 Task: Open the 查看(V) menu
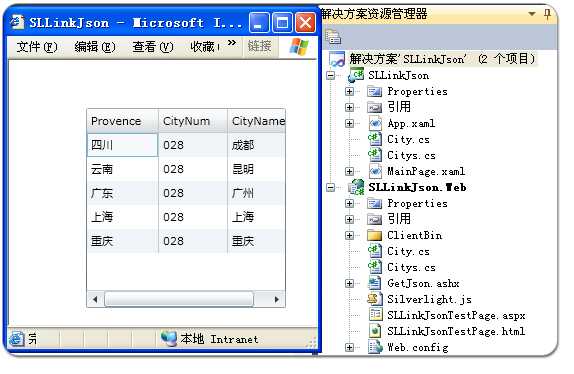(153, 47)
